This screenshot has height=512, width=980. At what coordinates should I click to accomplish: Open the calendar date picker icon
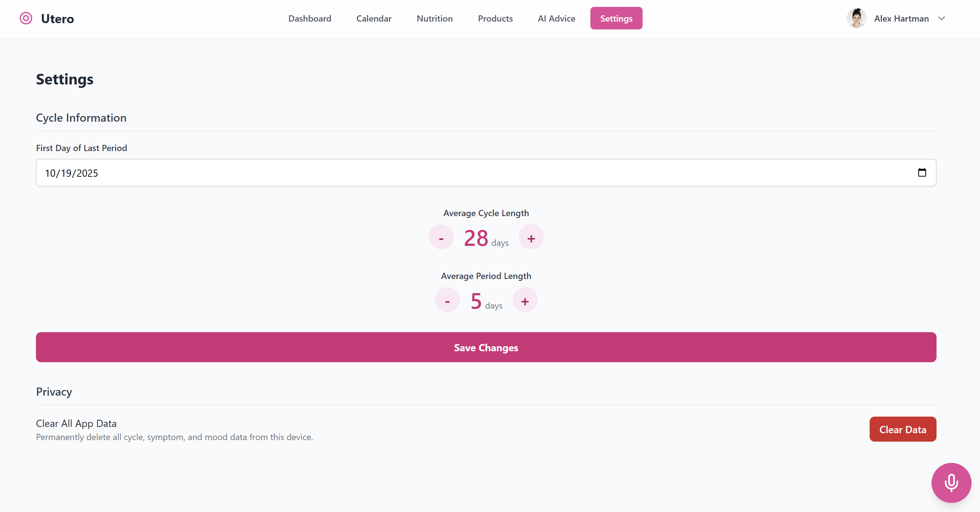(x=922, y=173)
